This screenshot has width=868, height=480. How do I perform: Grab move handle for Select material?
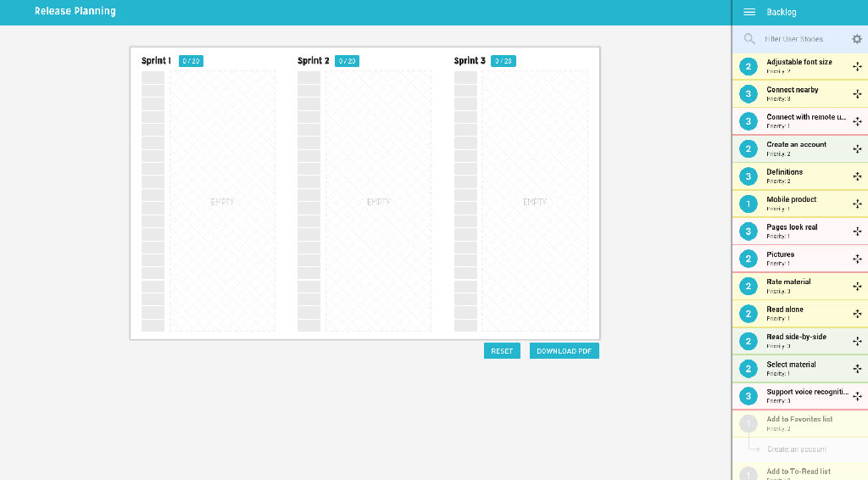857,369
